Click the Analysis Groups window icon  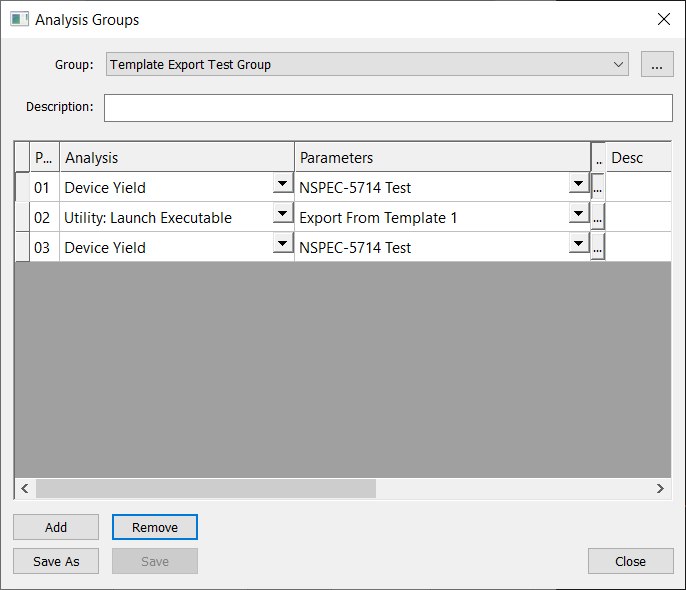tap(19, 19)
